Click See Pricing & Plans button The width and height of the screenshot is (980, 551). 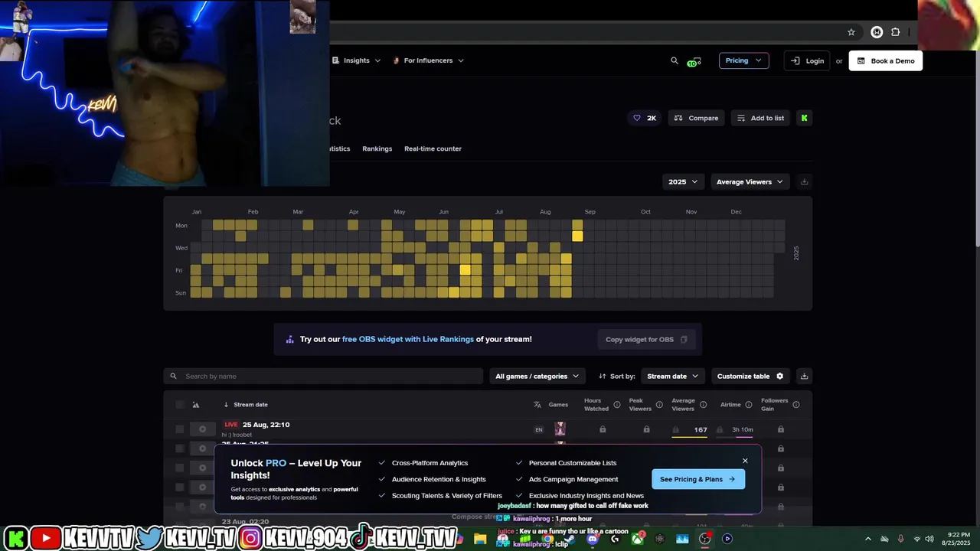tap(697, 479)
